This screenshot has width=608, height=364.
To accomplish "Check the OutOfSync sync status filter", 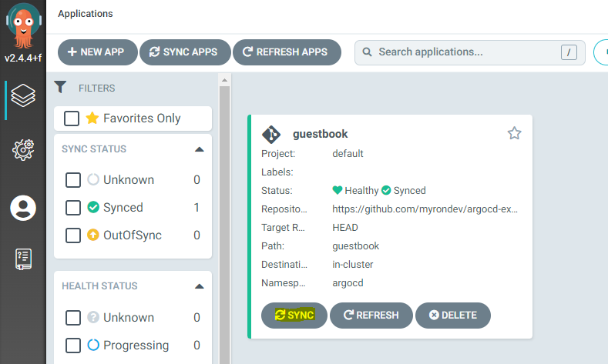I will pos(73,235).
